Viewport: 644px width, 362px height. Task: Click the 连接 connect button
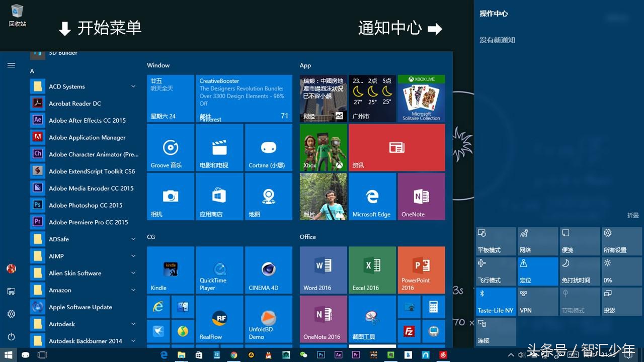(496, 332)
